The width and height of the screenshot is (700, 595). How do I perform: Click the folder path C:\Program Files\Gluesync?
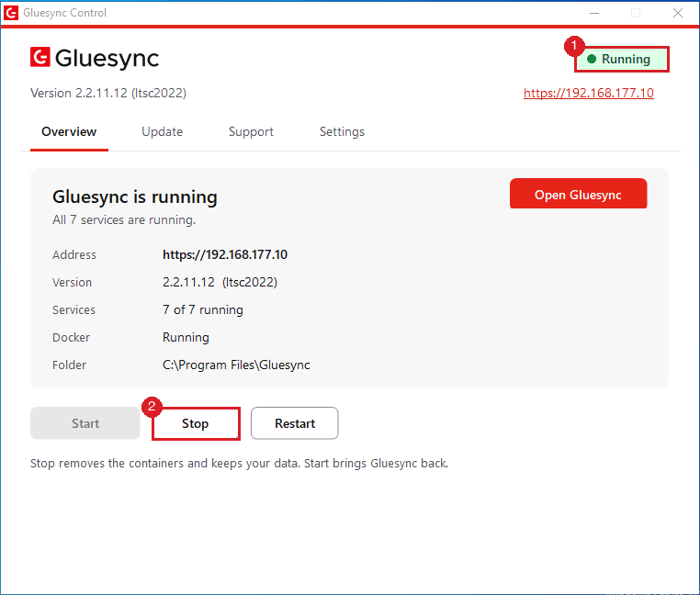coord(236,365)
